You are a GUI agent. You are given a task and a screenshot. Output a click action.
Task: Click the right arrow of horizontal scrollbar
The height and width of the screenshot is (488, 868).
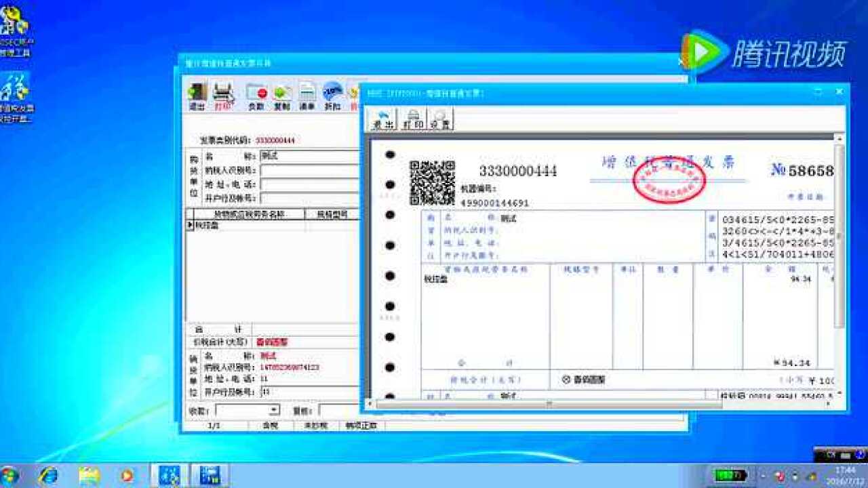click(827, 404)
